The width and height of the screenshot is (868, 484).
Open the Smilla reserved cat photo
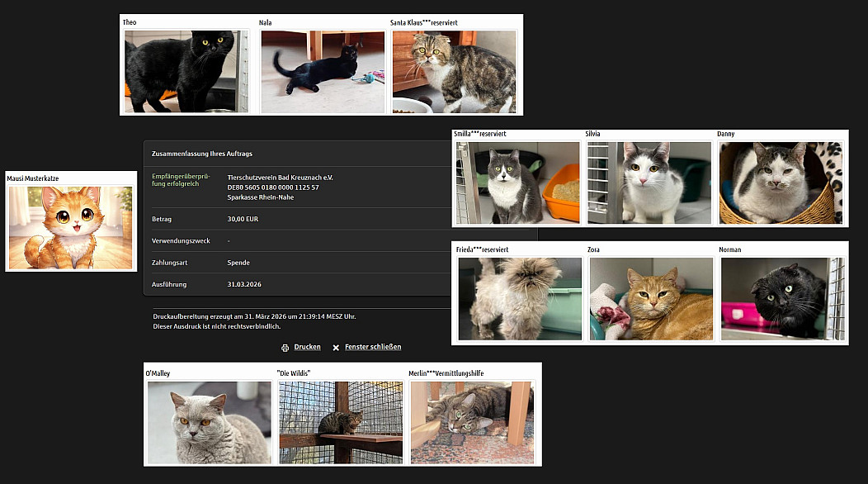(518, 183)
